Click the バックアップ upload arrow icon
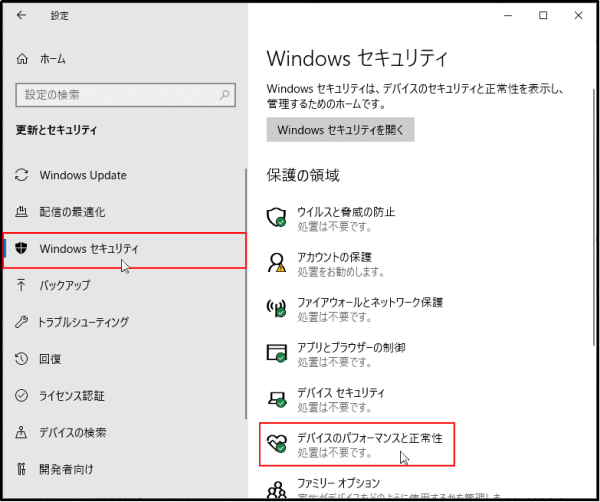 pos(21,285)
